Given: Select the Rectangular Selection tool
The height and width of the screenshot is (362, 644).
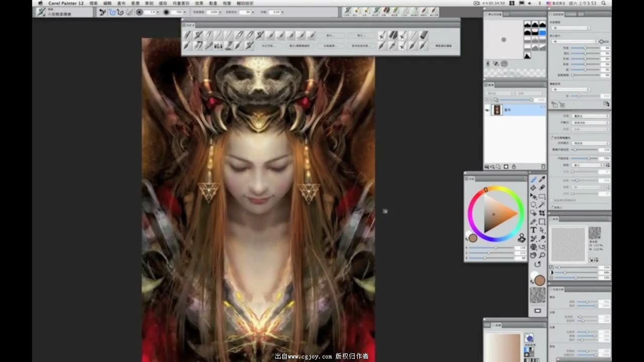Looking at the screenshot, I should point(542,196).
